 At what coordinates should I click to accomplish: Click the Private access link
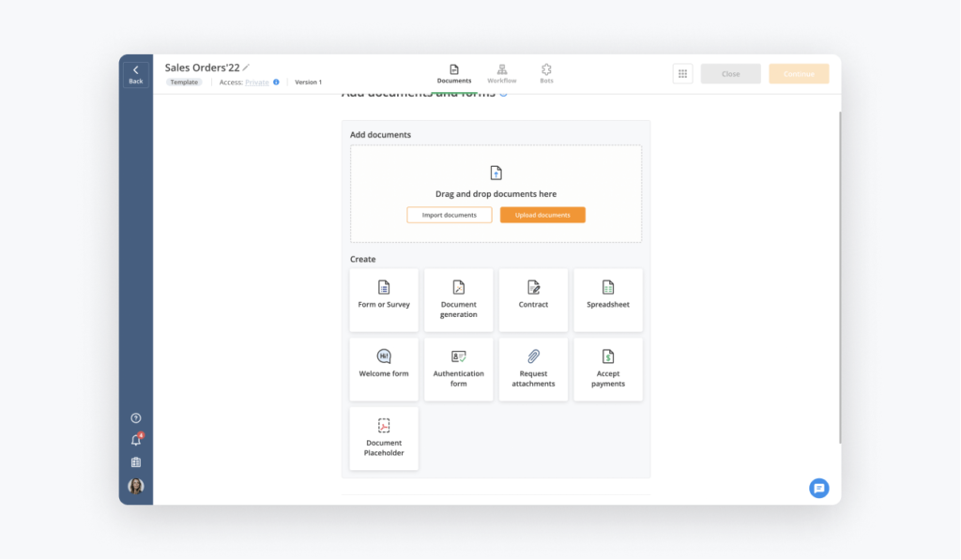pyautogui.click(x=257, y=83)
